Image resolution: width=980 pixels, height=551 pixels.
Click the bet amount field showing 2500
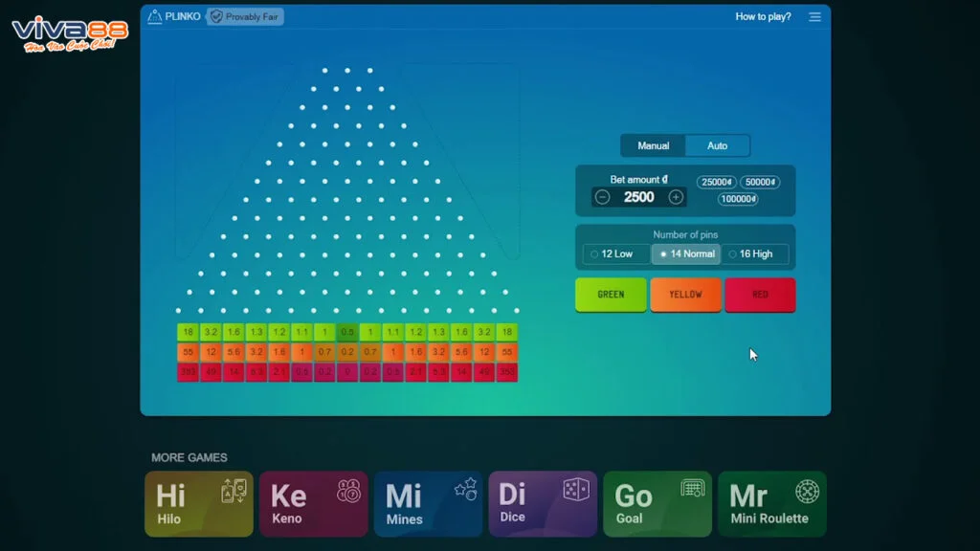pos(638,197)
